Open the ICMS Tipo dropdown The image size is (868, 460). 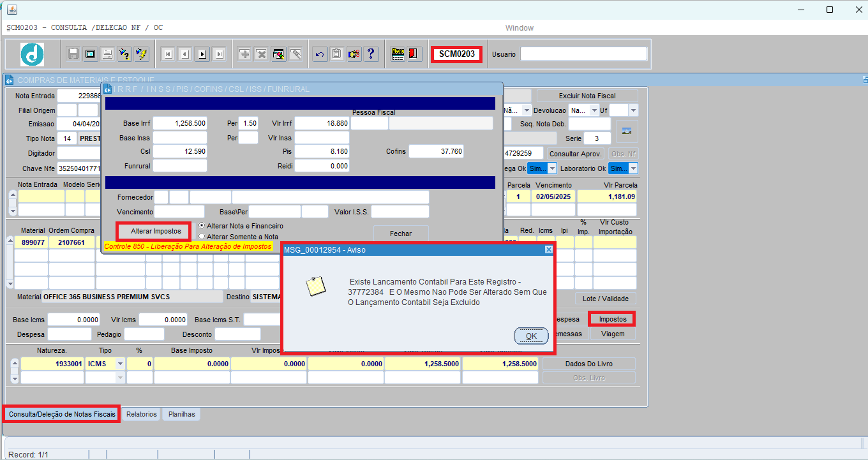point(120,364)
